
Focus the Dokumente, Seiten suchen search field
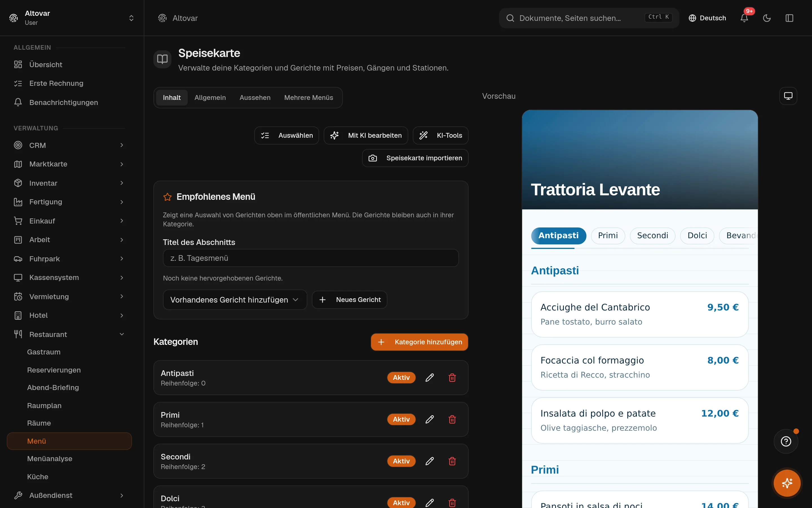click(589, 18)
